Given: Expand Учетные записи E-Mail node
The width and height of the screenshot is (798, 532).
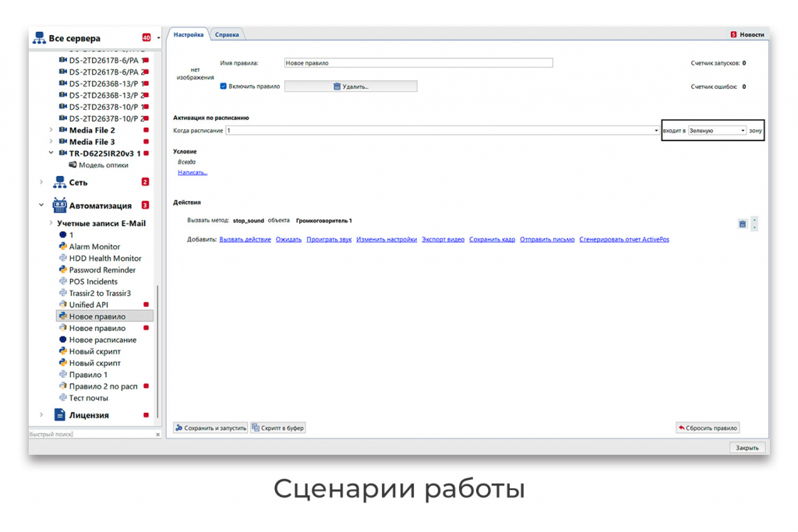Looking at the screenshot, I should [51, 223].
